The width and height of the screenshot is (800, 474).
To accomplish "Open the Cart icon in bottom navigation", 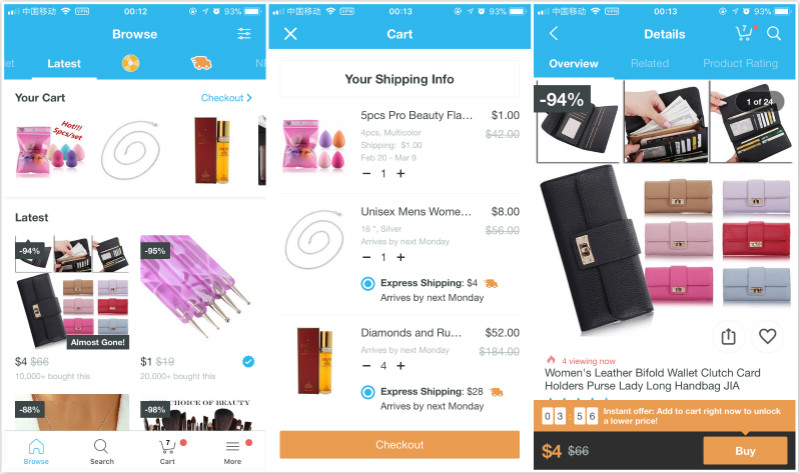I will [x=167, y=452].
